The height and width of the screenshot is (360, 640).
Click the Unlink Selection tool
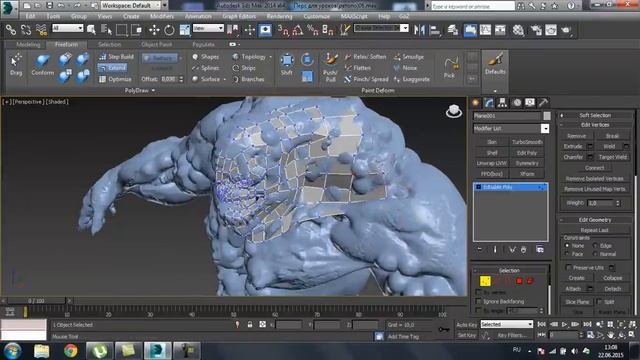26,30
